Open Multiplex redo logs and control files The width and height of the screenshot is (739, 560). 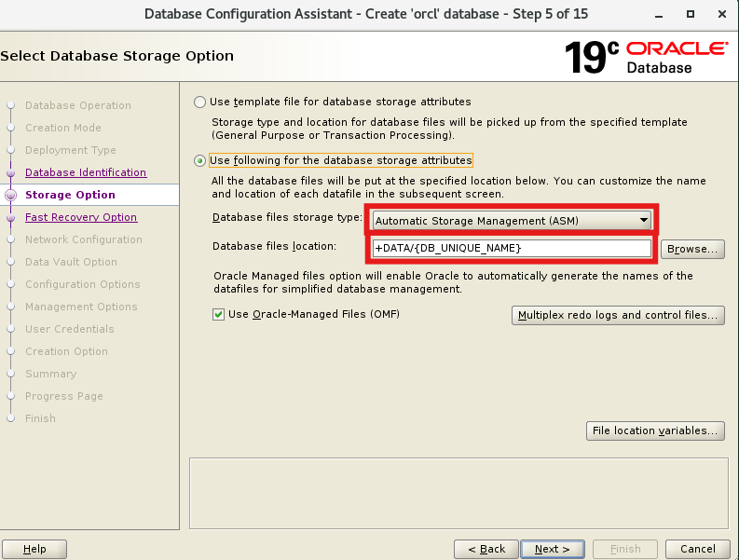click(618, 315)
